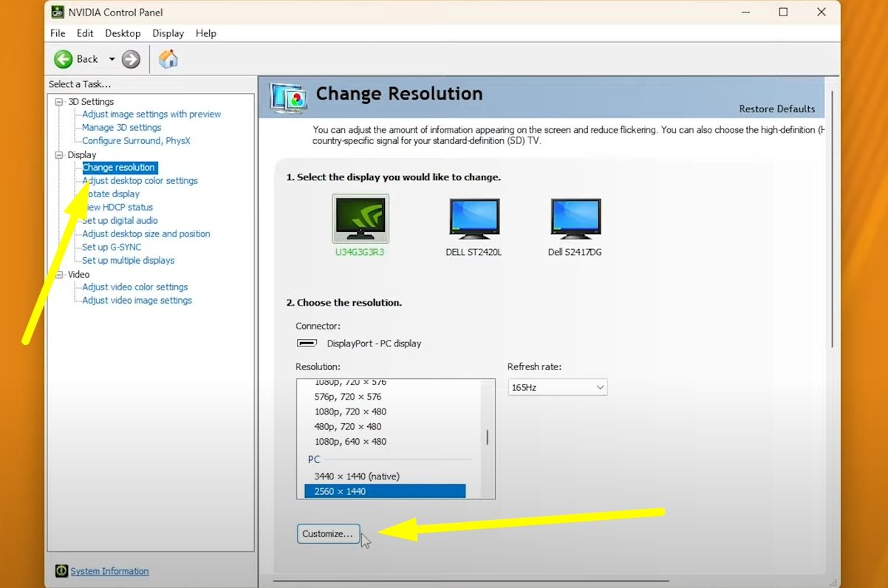Click the 3D Settings category label
This screenshot has height=588, width=888.
click(91, 102)
